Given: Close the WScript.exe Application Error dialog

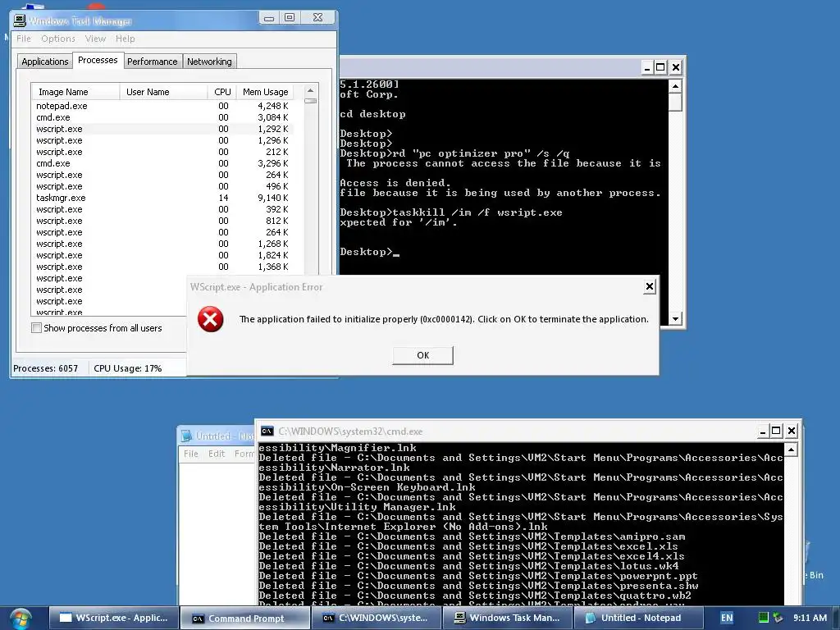Looking at the screenshot, I should [x=650, y=286].
